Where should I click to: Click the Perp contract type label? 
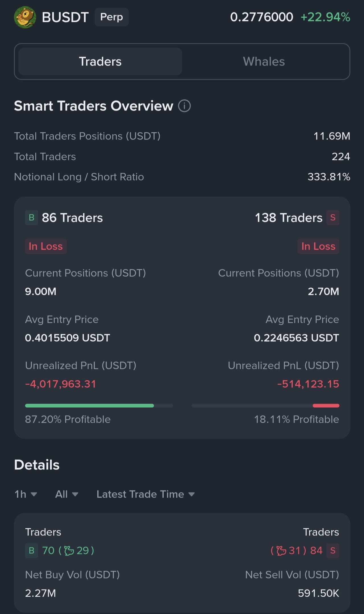[x=112, y=17]
